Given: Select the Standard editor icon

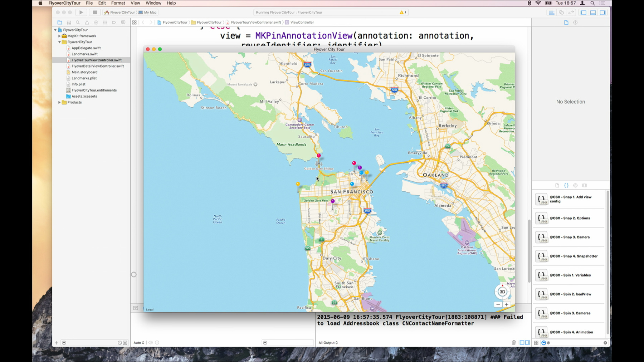Looking at the screenshot, I should [551, 13].
